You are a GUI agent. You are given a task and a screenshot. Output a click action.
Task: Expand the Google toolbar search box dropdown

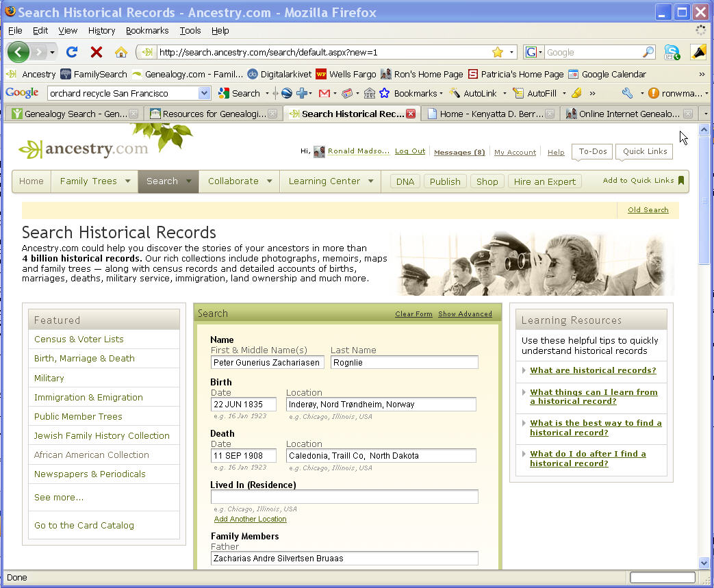[204, 93]
